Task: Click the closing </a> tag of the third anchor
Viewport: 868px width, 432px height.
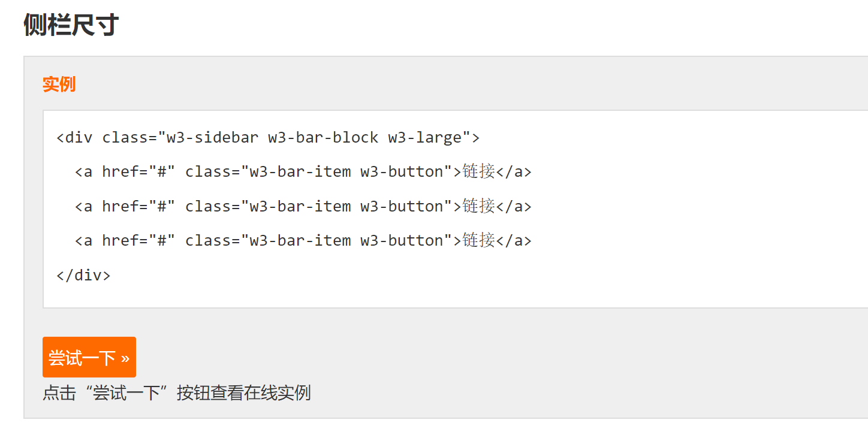Action: (x=514, y=240)
